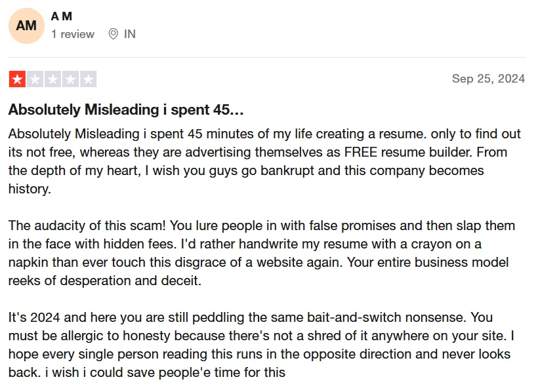
Task: Click the IN country label
Action: coord(130,34)
